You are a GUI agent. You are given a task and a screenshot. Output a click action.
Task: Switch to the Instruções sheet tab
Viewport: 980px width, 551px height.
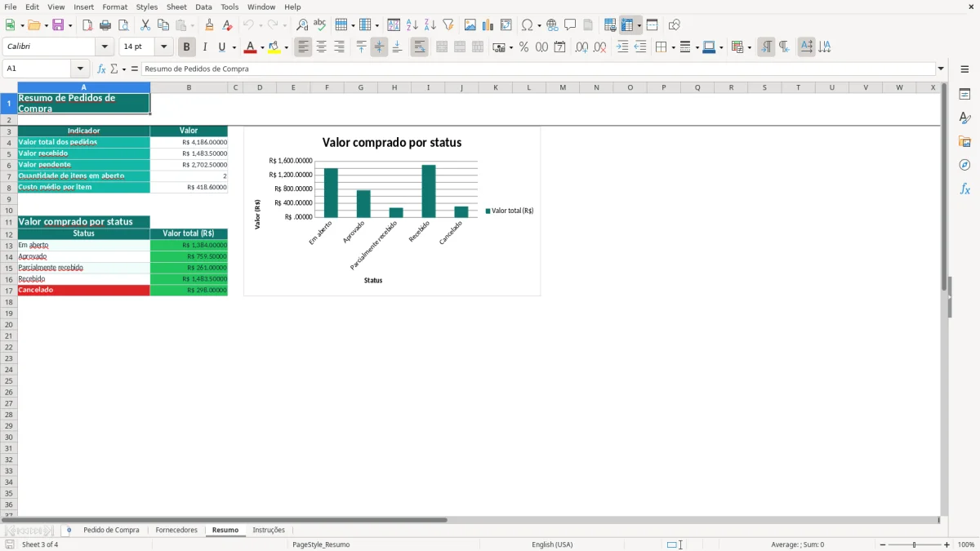(x=269, y=531)
